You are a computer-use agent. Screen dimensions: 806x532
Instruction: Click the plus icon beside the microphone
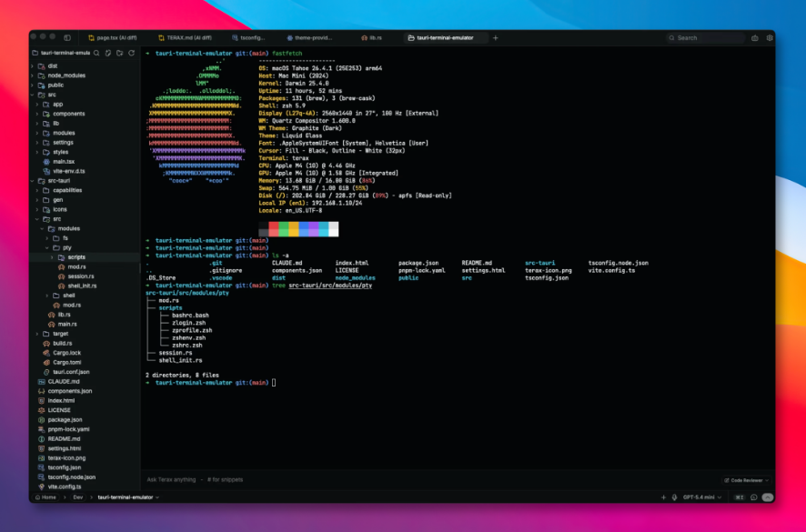pos(663,497)
